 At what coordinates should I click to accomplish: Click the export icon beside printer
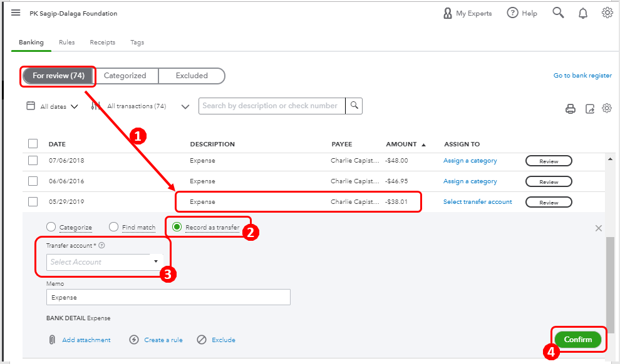(x=589, y=109)
